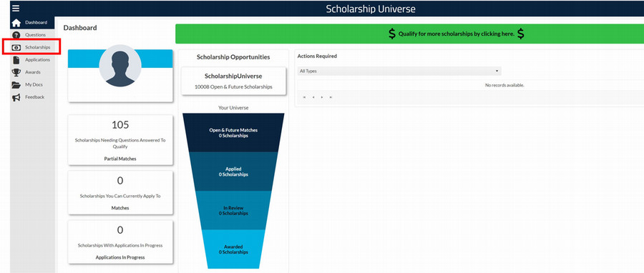This screenshot has width=644, height=273.
Task: Click the Dashboard home icon
Action: pyautogui.click(x=16, y=23)
